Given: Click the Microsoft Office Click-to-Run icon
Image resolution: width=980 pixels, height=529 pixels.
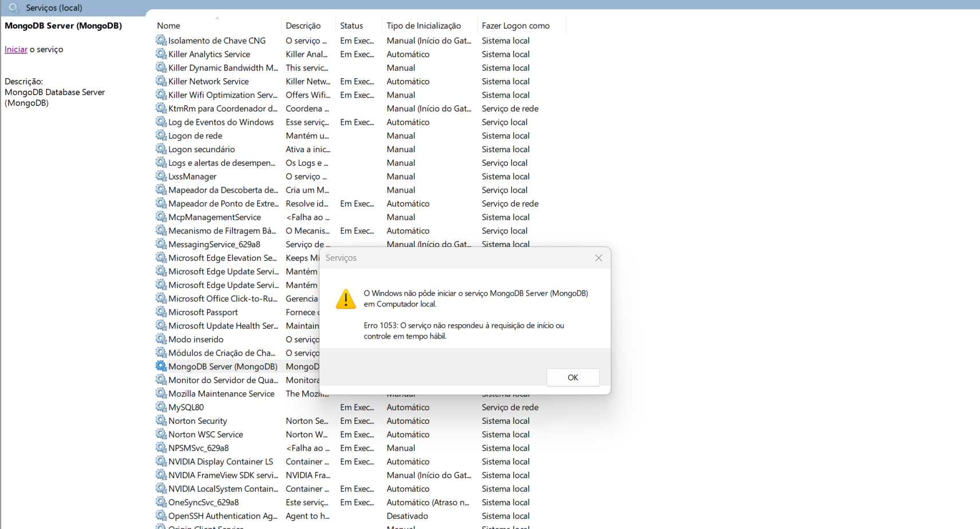Looking at the screenshot, I should pos(161,299).
